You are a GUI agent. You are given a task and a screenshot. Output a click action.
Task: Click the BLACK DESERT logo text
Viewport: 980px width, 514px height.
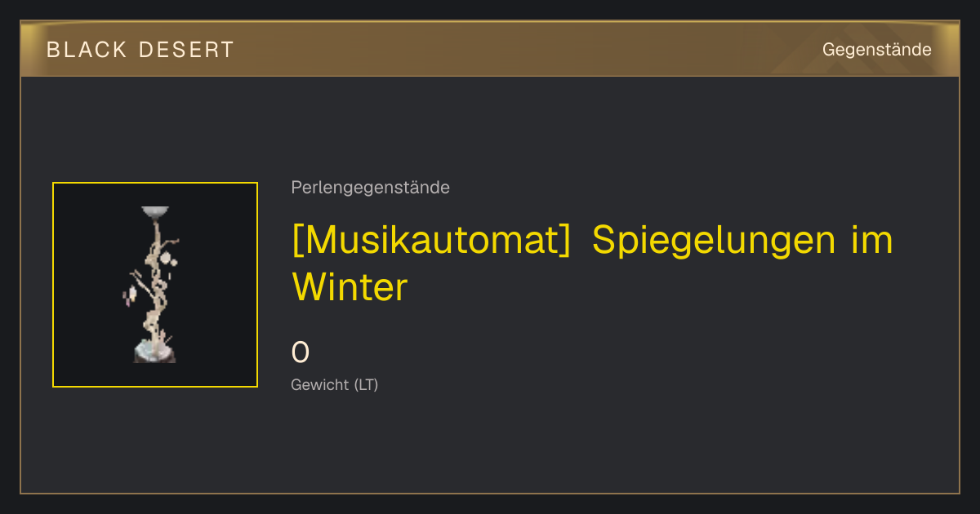[x=140, y=50]
